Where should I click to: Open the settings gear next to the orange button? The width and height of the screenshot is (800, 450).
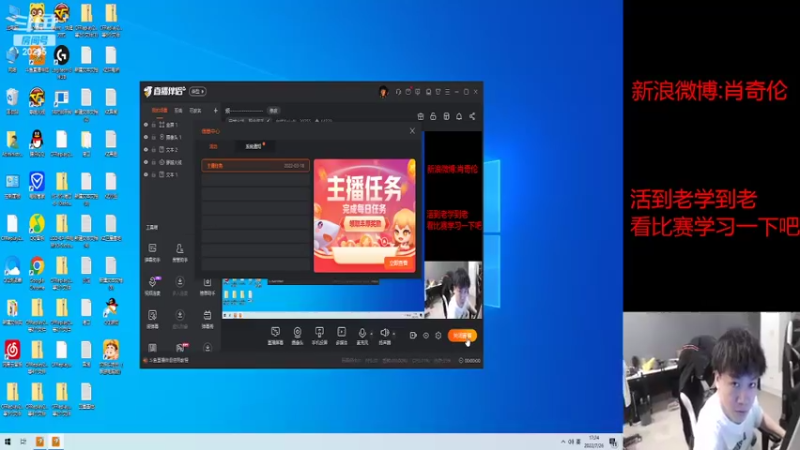[x=438, y=335]
